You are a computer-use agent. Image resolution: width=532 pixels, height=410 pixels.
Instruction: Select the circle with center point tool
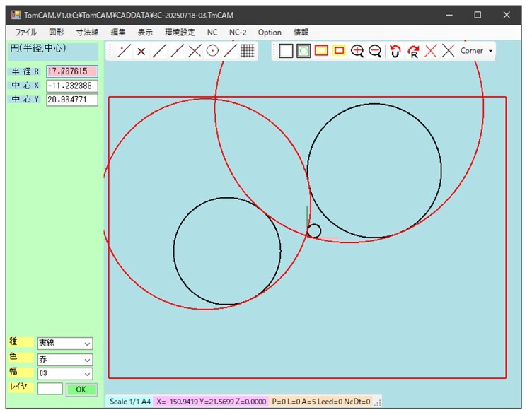pos(212,51)
